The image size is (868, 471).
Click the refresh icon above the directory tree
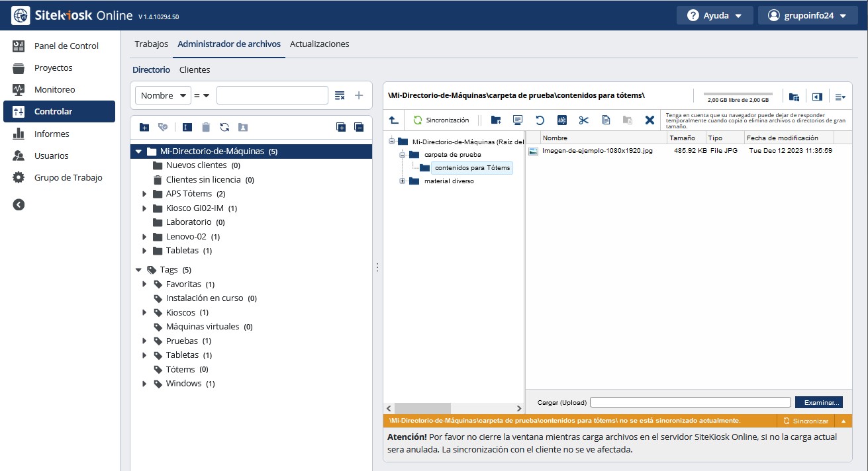224,127
